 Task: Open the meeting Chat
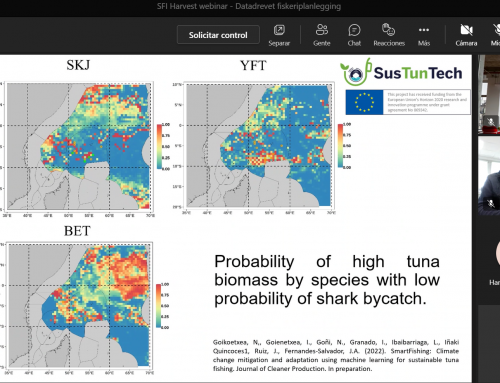coord(354,35)
